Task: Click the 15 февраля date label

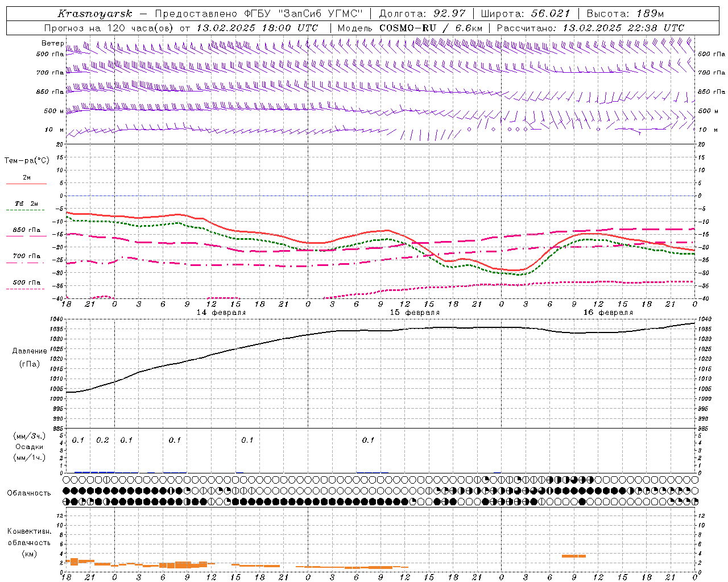Action: click(x=415, y=313)
